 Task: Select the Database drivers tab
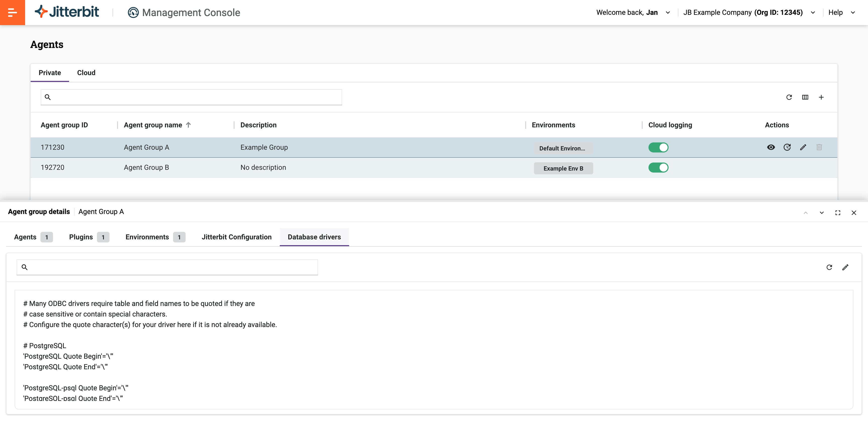pos(314,237)
